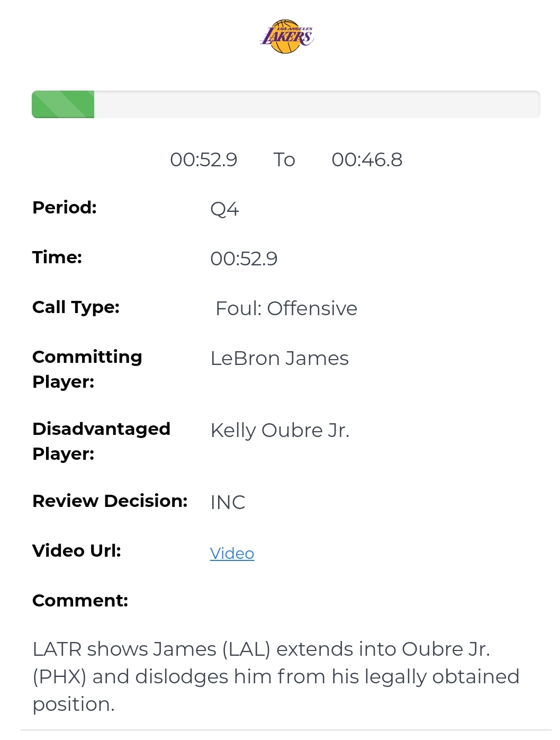Click the INC review decision
The width and height of the screenshot is (560, 740).
pyautogui.click(x=228, y=502)
